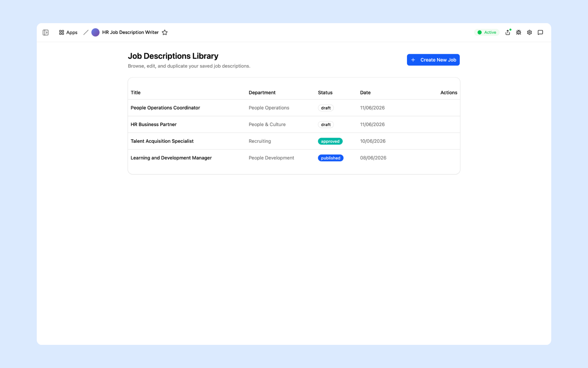Click the Actions column header
The width and height of the screenshot is (588, 368).
coord(448,93)
